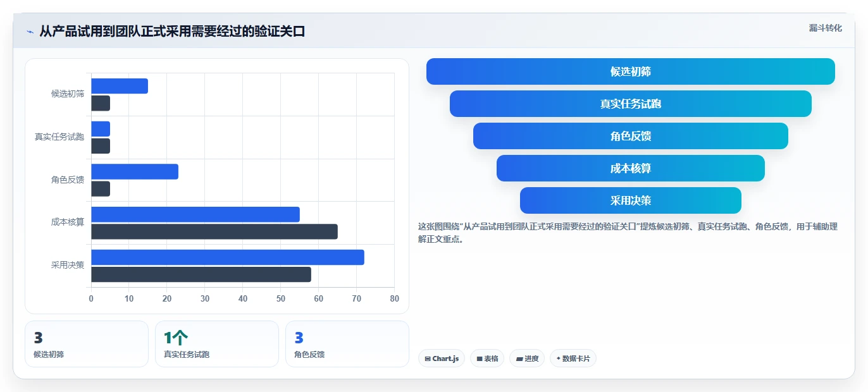The image size is (868, 392).
Task: Click the x-axis tick label 40
Action: coord(243,298)
